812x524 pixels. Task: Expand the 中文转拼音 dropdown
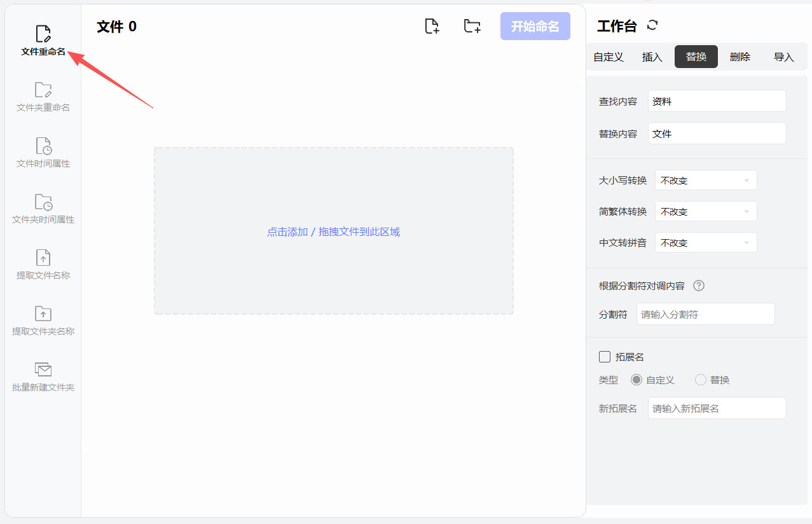point(706,242)
